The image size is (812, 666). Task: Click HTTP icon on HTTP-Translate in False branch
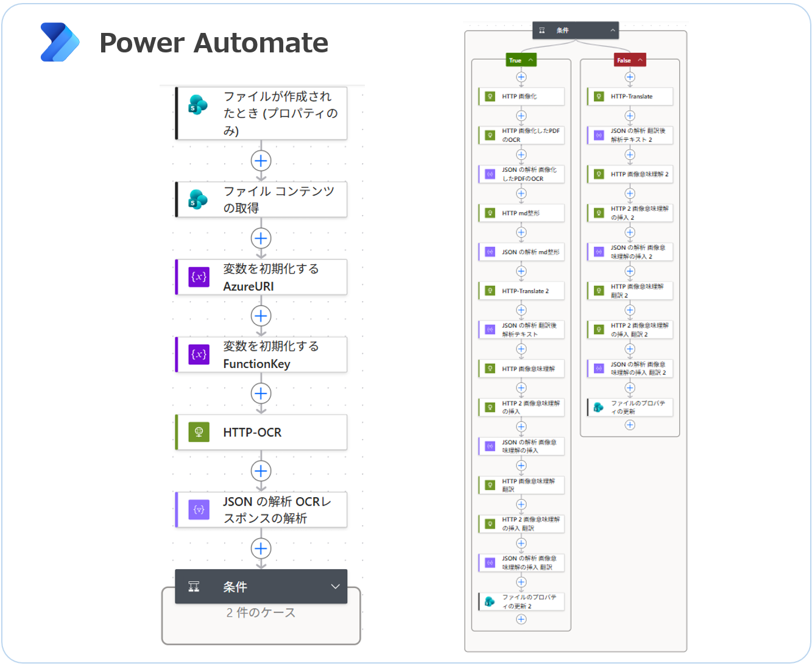pyautogui.click(x=599, y=96)
